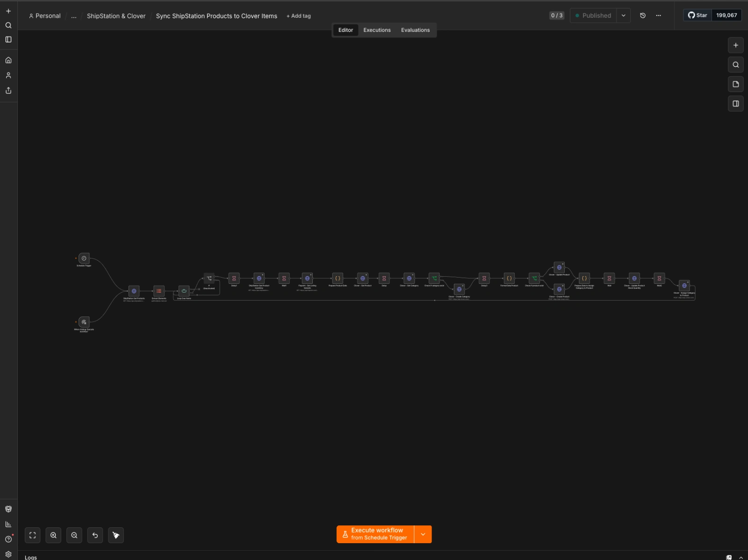Select the Clover - Update Product node
The image size is (748, 560).
click(559, 267)
